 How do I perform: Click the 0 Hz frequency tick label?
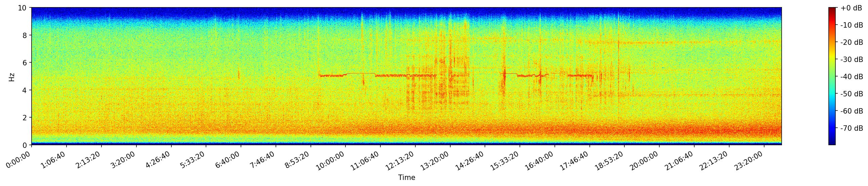[x=26, y=145]
